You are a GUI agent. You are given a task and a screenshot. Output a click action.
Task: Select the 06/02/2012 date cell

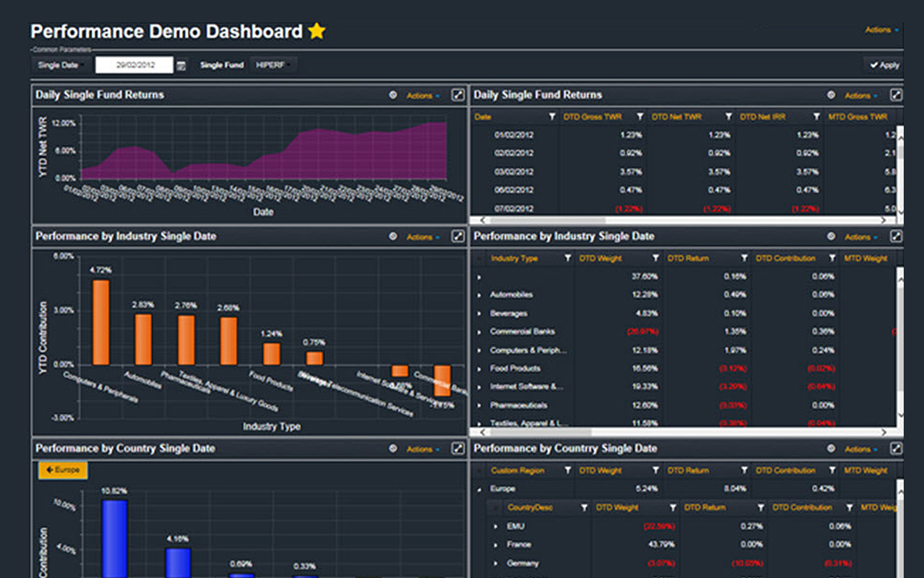(x=514, y=190)
